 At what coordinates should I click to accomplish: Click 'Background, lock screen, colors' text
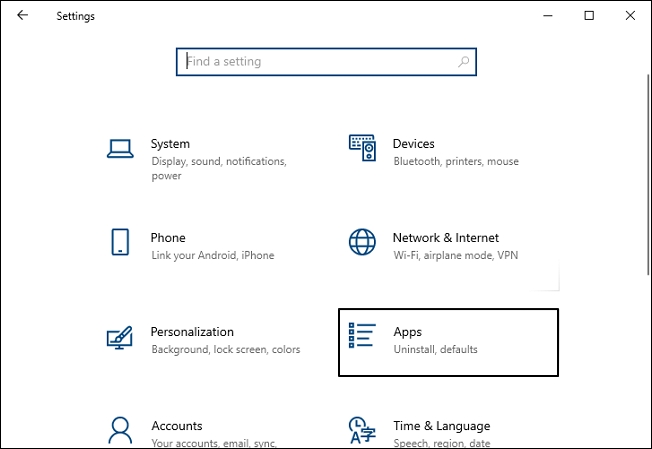click(x=226, y=349)
